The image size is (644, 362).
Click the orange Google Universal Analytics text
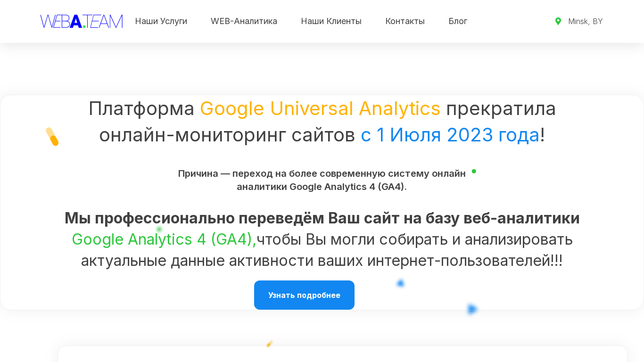tap(320, 108)
